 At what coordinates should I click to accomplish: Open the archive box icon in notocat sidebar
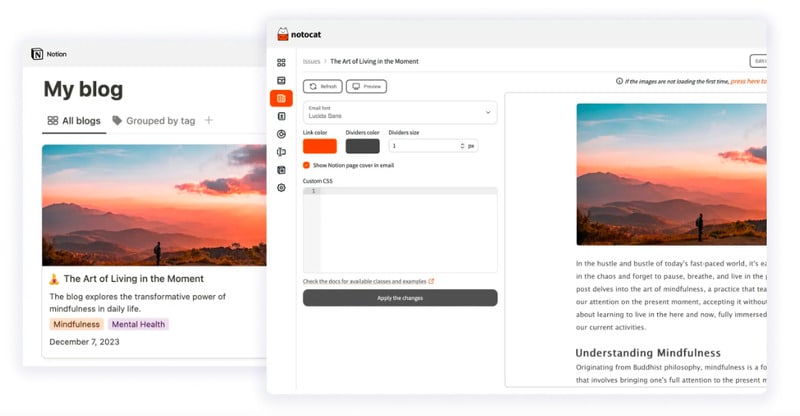pyautogui.click(x=281, y=80)
